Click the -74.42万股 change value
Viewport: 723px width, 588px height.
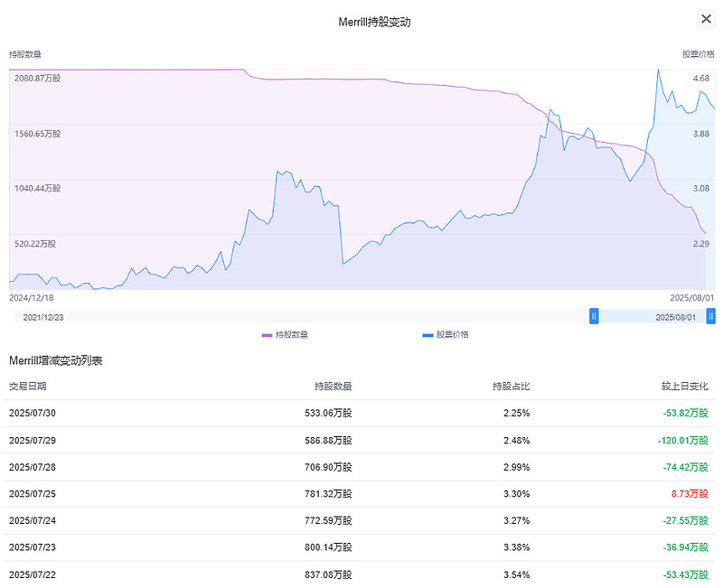686,467
